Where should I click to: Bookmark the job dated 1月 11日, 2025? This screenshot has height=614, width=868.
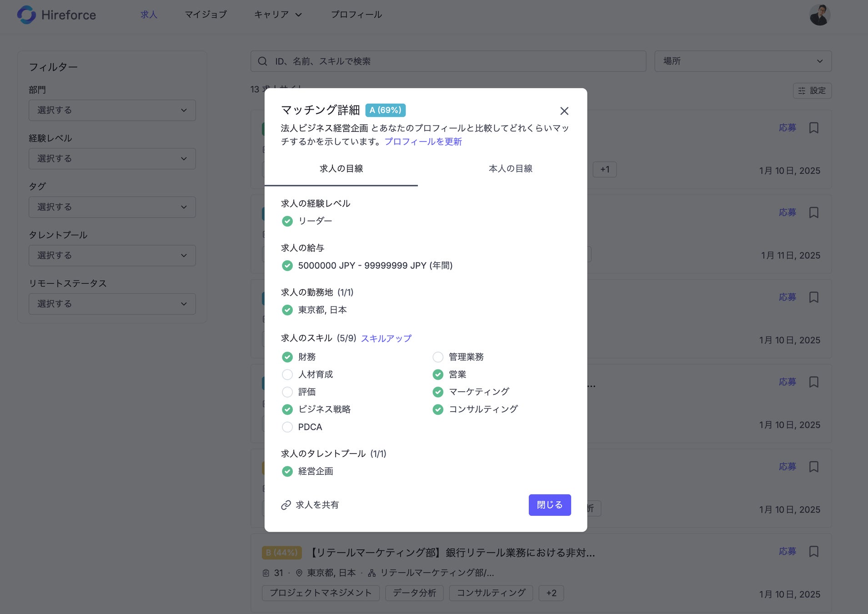(x=813, y=212)
